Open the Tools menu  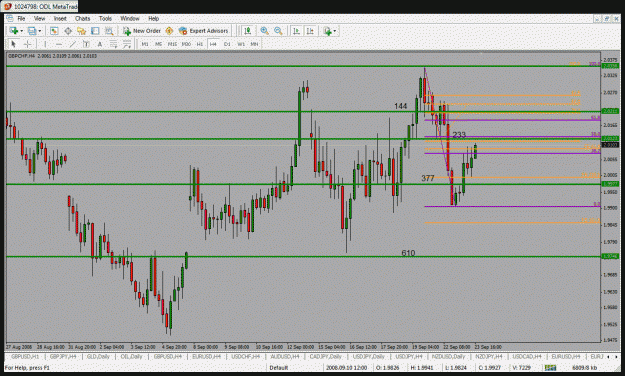105,18
